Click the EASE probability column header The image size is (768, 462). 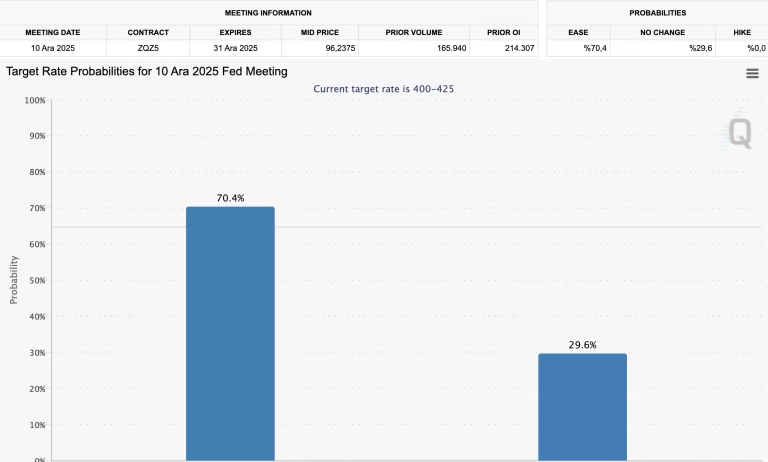[x=578, y=32]
